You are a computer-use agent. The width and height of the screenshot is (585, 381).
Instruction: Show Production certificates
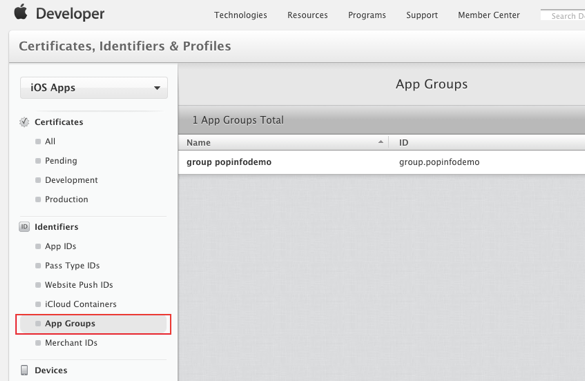click(66, 199)
